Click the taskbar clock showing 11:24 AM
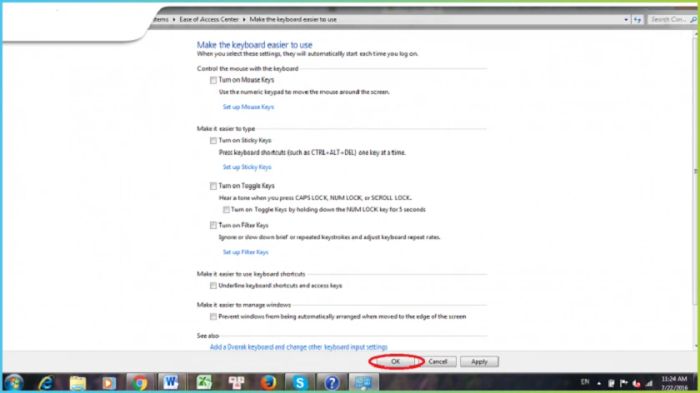Screen dimensions: 700x393 pyautogui.click(x=674, y=379)
